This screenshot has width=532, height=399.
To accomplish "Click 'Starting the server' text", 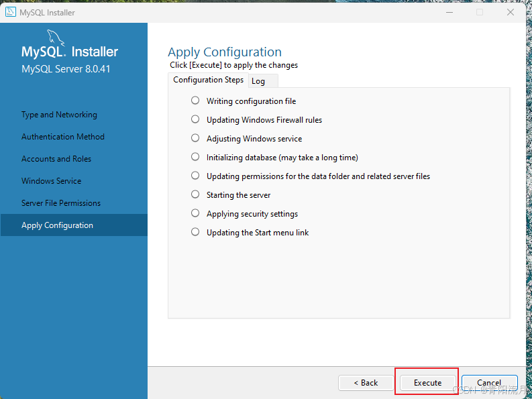I will click(x=239, y=195).
